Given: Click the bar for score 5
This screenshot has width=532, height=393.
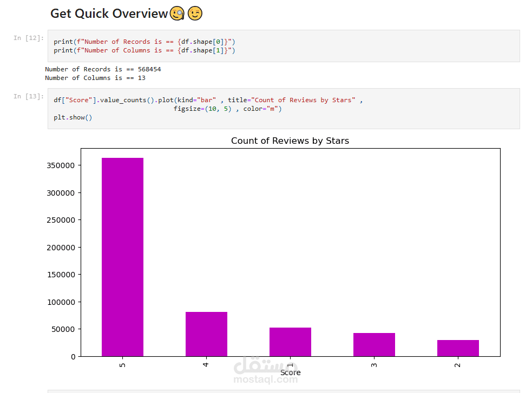Looking at the screenshot, I should [x=122, y=257].
